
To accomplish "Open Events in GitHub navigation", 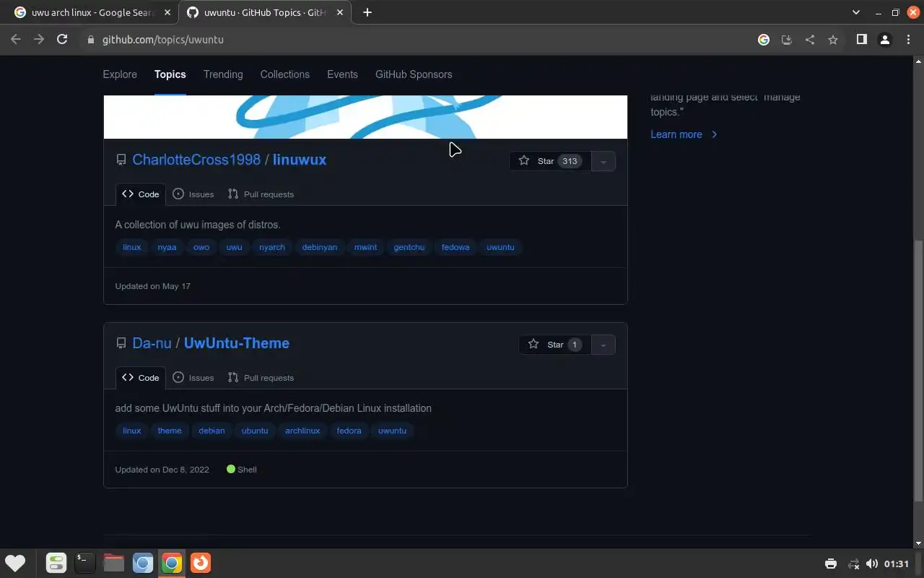I will [342, 74].
